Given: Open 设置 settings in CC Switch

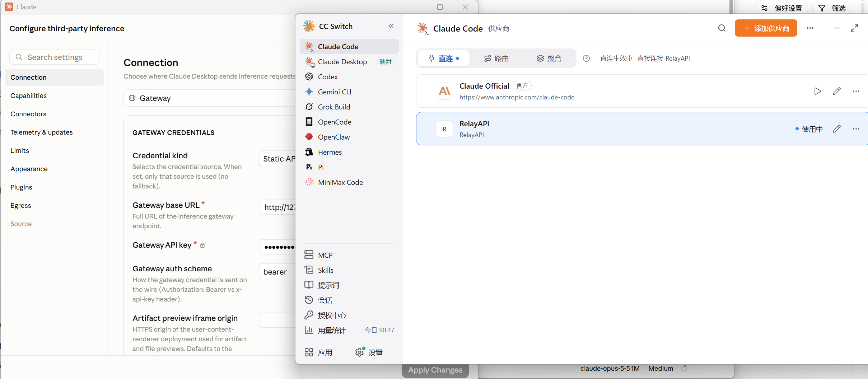Looking at the screenshot, I should pyautogui.click(x=369, y=352).
